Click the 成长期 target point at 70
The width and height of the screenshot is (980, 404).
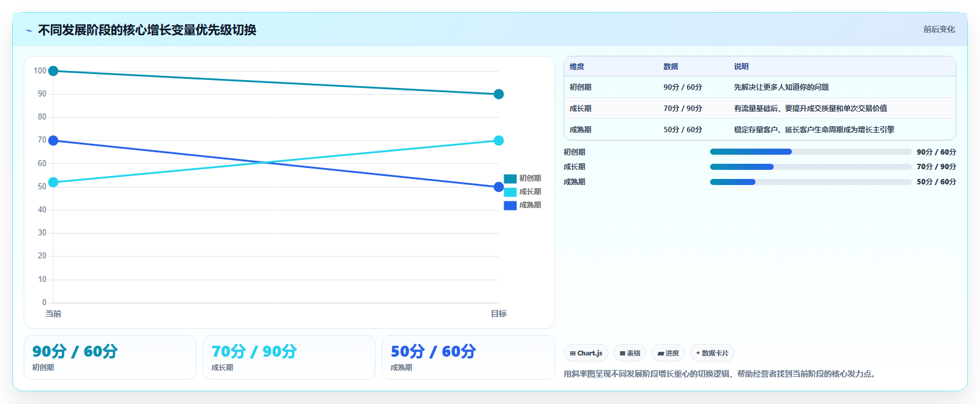tap(499, 141)
